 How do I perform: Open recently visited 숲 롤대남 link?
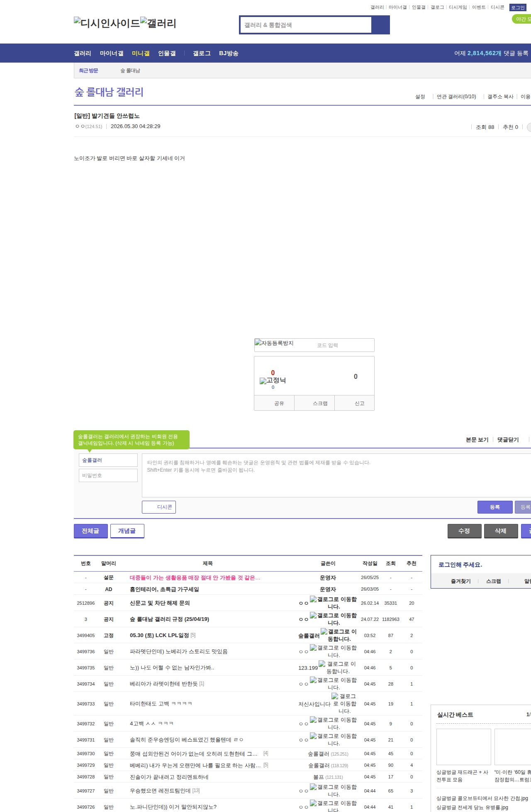click(x=130, y=71)
